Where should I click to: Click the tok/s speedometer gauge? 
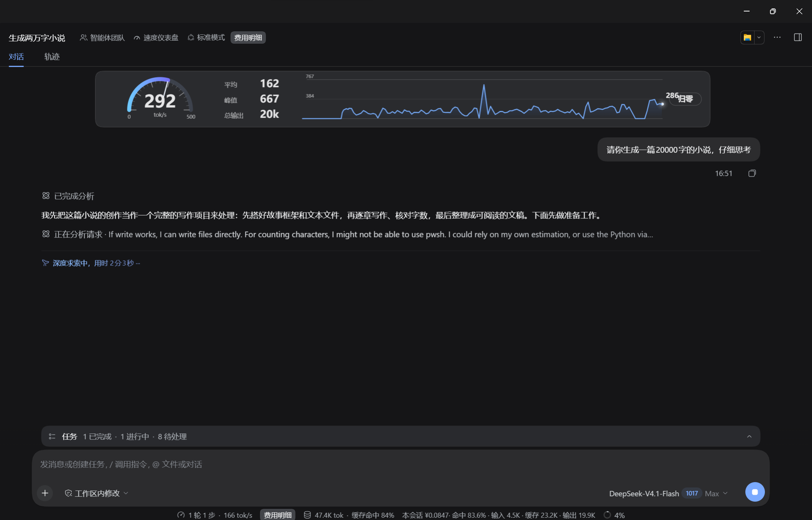(x=160, y=99)
